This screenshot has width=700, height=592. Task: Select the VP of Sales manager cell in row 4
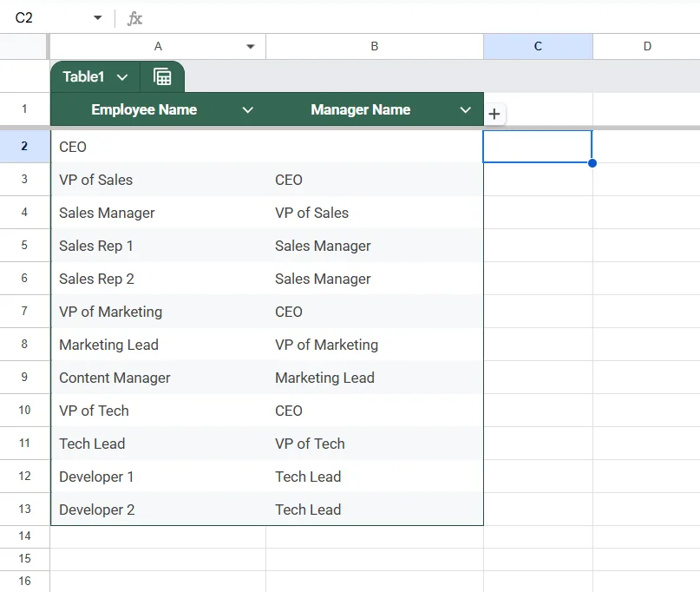tap(375, 213)
